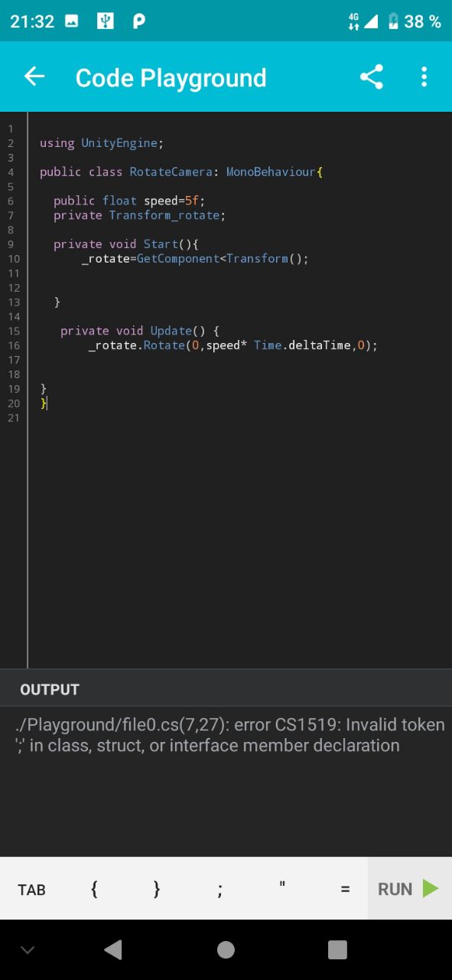The height and width of the screenshot is (980, 452).
Task: Tap line number 7 in gutter
Action: pyautogui.click(x=11, y=215)
